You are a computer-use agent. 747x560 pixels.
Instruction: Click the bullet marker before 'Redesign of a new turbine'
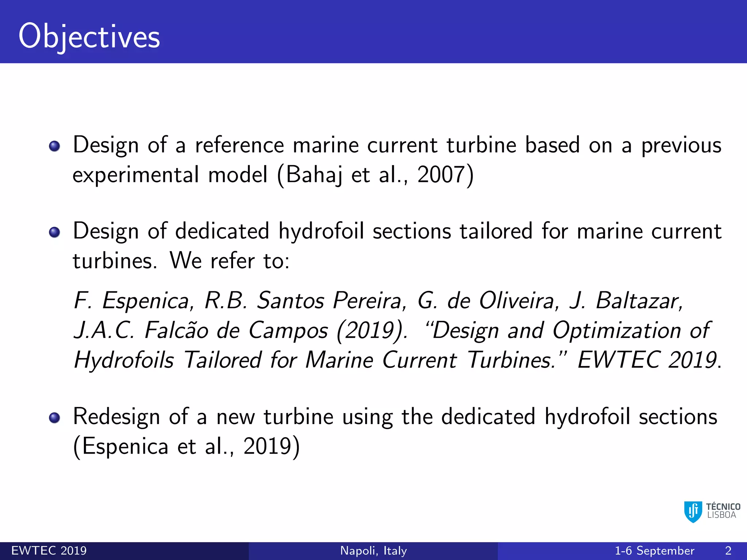point(54,418)
